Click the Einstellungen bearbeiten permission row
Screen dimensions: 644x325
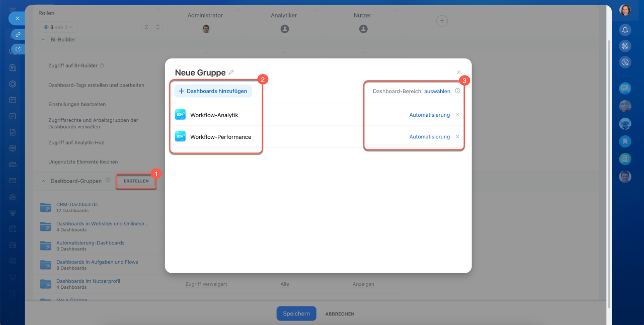click(77, 104)
